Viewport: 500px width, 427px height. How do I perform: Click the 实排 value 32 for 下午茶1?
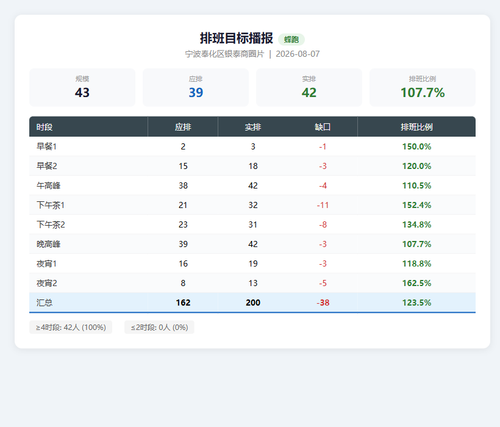tap(253, 205)
